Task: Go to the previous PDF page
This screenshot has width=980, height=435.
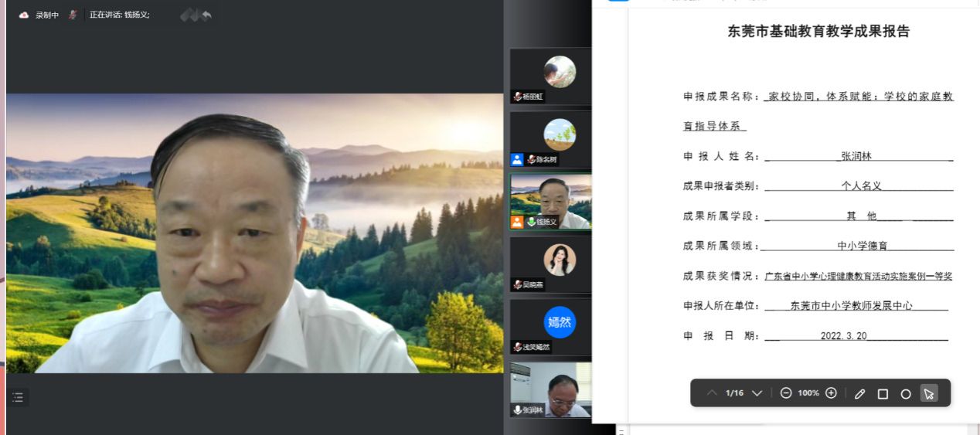Action: click(712, 393)
